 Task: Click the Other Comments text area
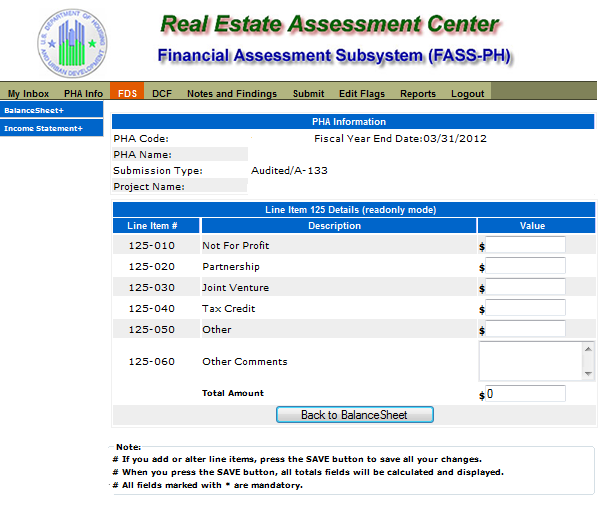[531, 361]
